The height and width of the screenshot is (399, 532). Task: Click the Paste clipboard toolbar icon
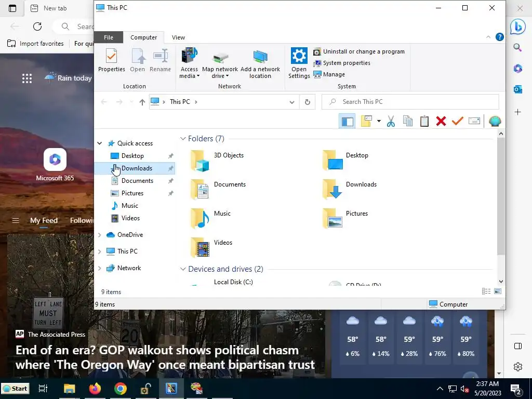click(x=424, y=121)
